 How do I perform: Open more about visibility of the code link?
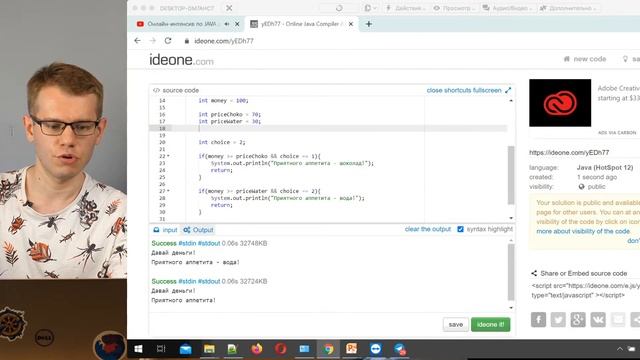point(583,231)
